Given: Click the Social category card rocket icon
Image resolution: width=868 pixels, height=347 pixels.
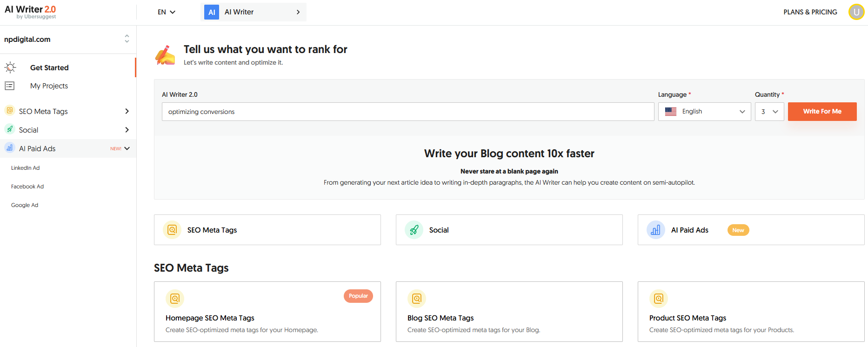Looking at the screenshot, I should tap(414, 230).
